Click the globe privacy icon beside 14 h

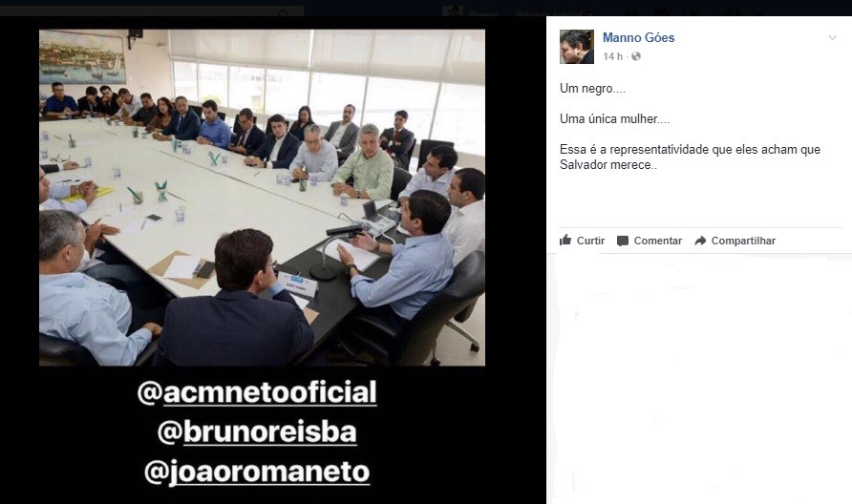pos(636,56)
